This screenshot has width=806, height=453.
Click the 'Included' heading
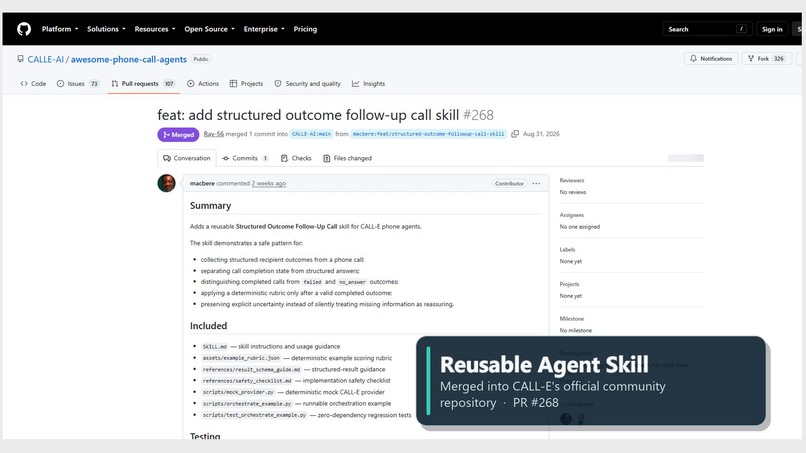click(x=208, y=326)
